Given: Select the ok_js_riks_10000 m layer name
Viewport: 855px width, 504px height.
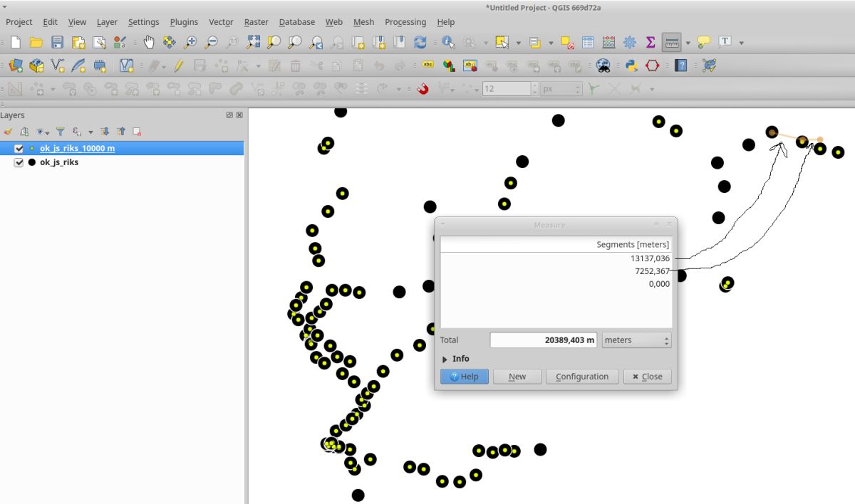Looking at the screenshot, I should pos(77,149).
